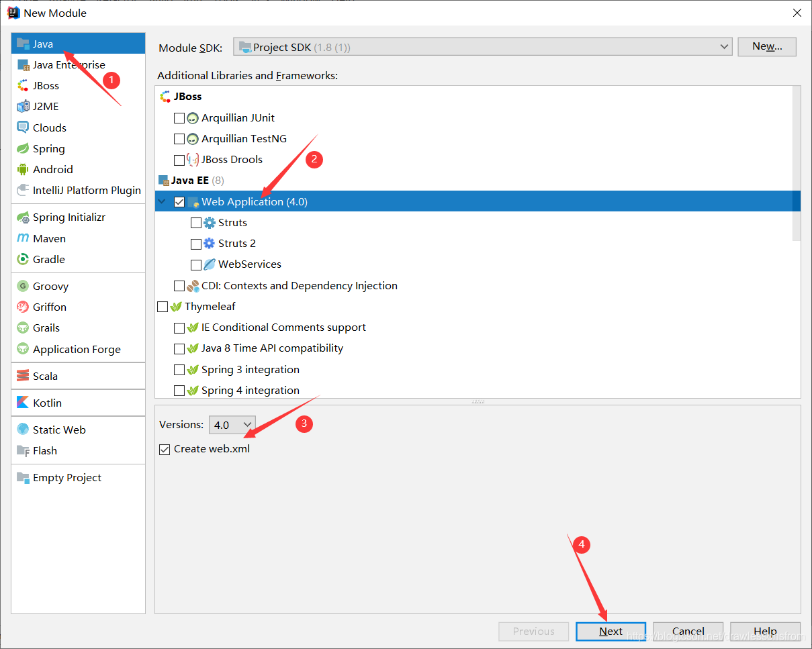Click the JBoss sidebar icon
This screenshot has height=649, width=812.
pyautogui.click(x=24, y=85)
